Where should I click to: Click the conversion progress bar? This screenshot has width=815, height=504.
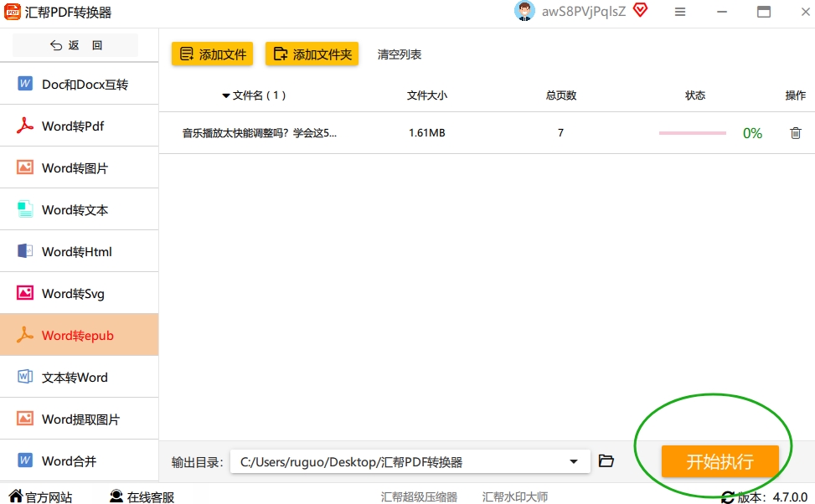[693, 133]
